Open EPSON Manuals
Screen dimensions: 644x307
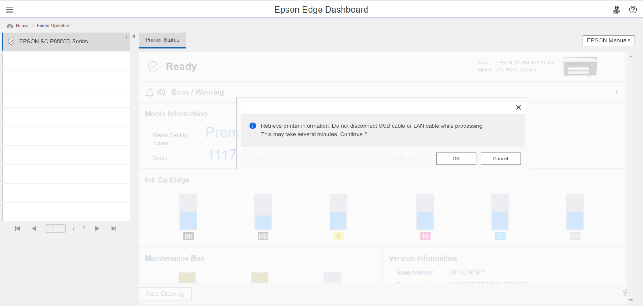[609, 40]
